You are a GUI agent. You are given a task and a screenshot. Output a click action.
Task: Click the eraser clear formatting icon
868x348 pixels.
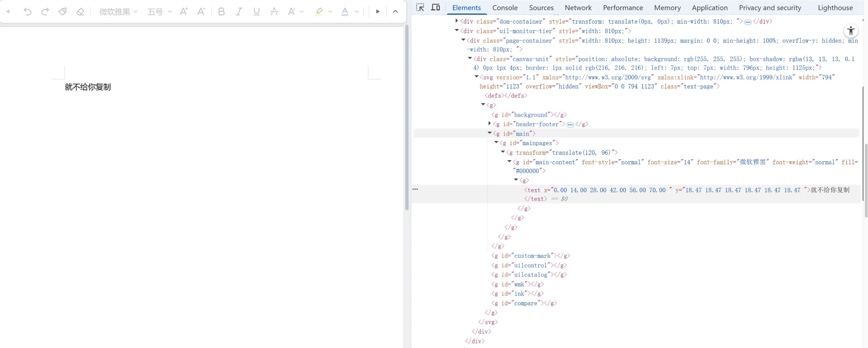(80, 12)
